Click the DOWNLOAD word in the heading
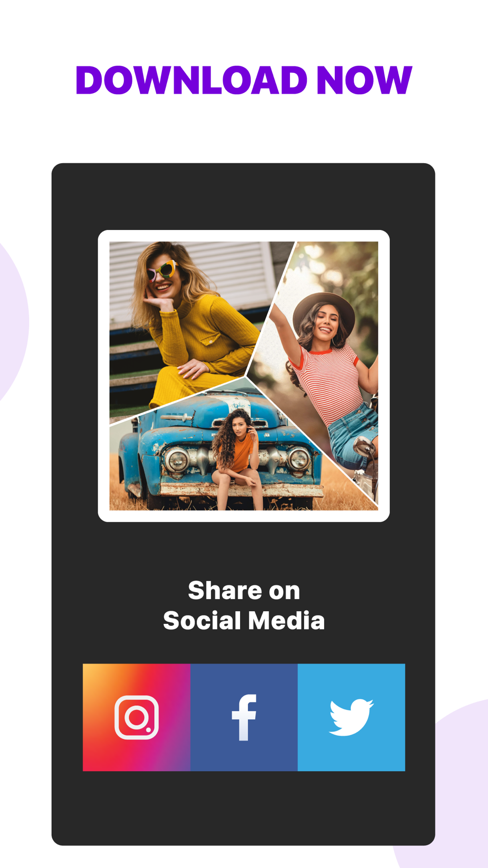488x868 pixels. click(191, 80)
